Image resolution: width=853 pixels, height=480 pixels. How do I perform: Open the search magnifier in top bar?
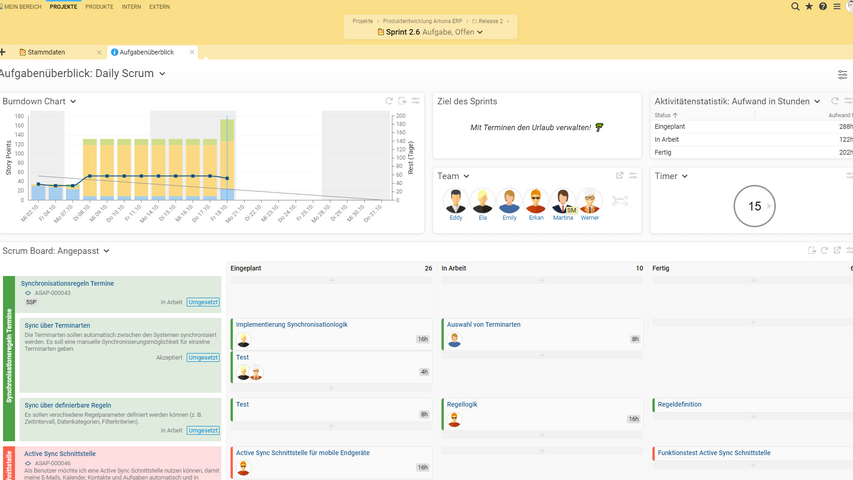coord(796,7)
